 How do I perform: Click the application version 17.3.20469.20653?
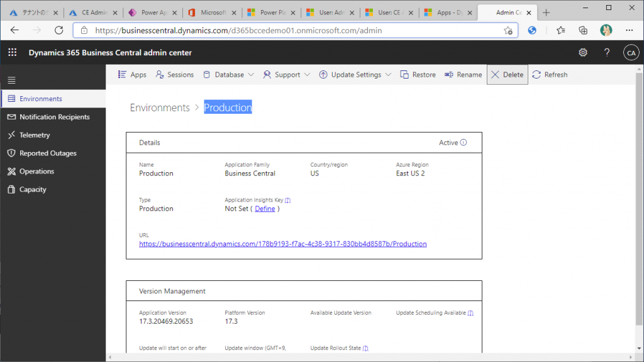[x=166, y=321]
